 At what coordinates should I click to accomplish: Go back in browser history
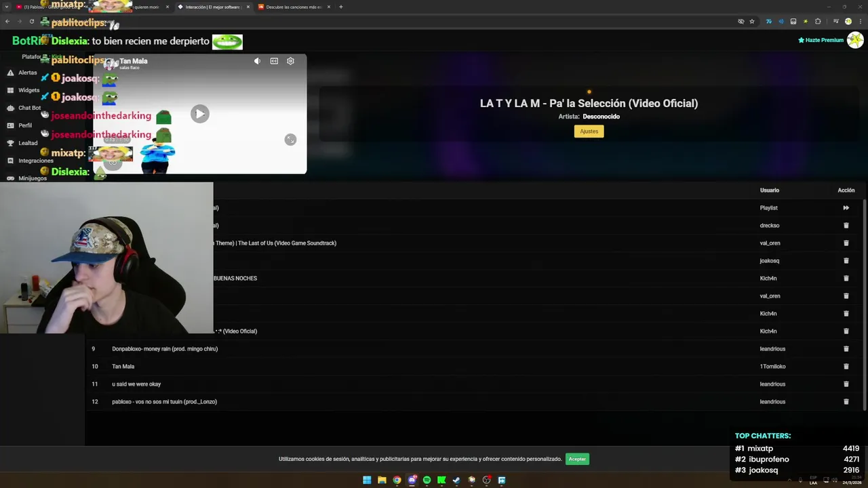point(7,21)
